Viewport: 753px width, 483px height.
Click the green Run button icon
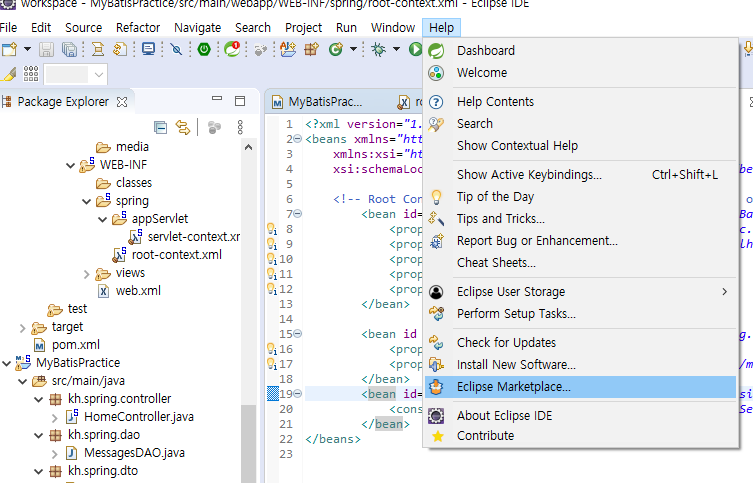click(415, 49)
